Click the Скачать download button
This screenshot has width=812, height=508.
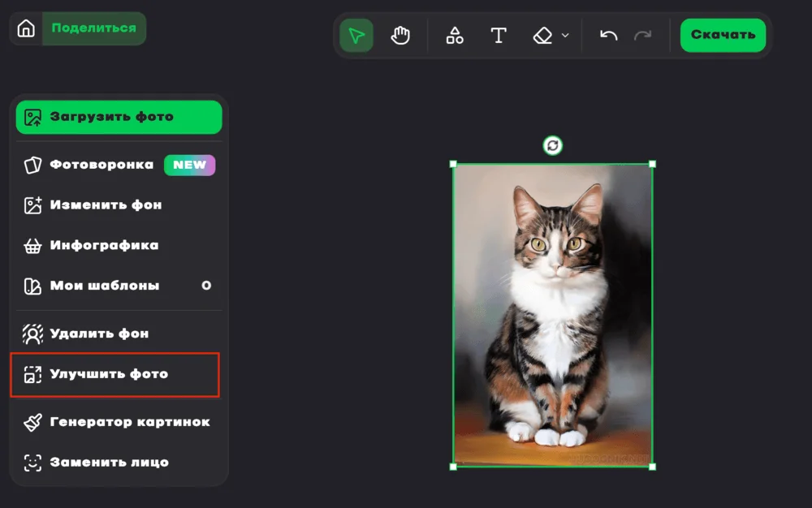pyautogui.click(x=723, y=35)
